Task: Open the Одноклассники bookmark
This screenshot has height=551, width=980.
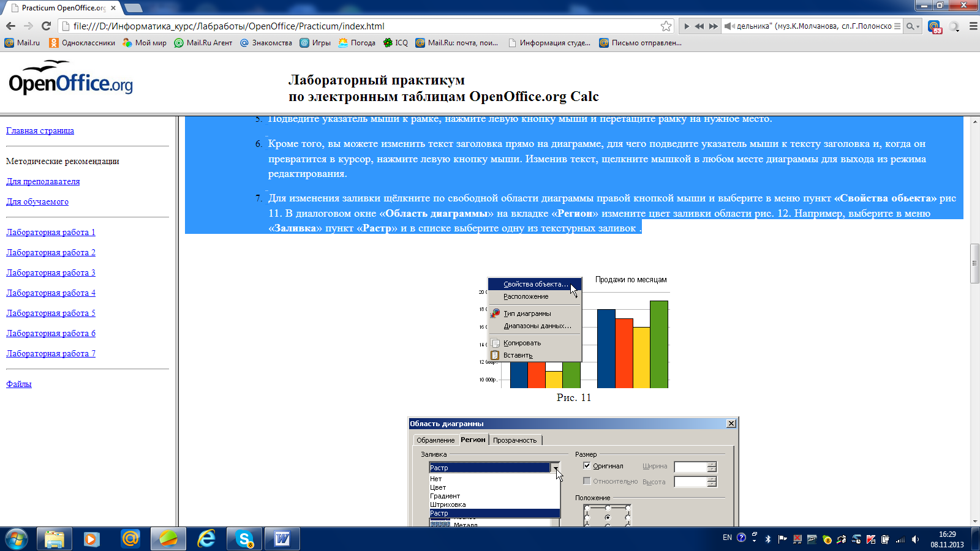Action: 82,43
